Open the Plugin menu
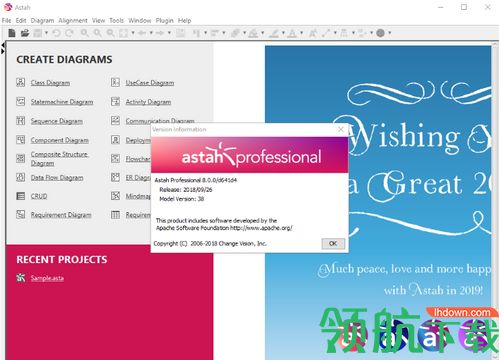 tap(165, 21)
